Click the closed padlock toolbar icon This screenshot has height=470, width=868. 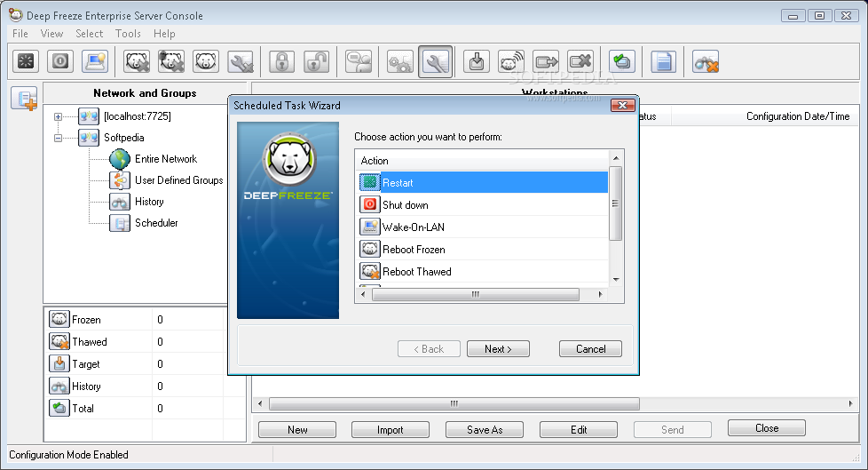pyautogui.click(x=281, y=61)
